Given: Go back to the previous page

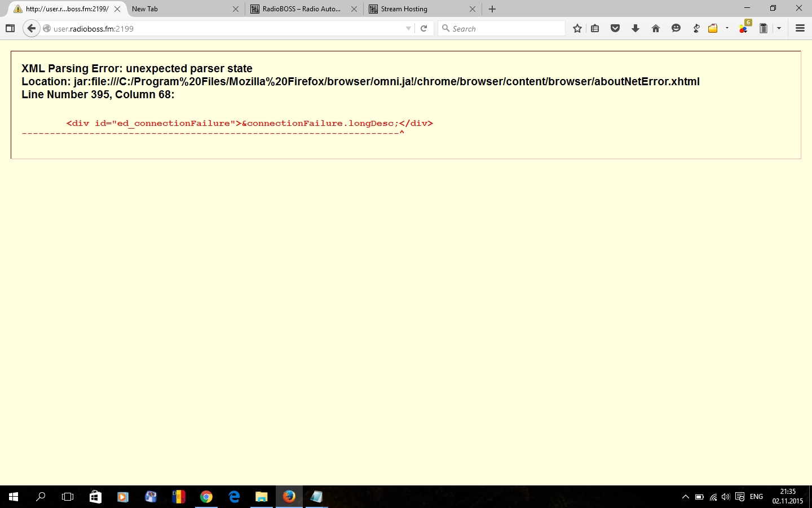Looking at the screenshot, I should click(x=32, y=29).
